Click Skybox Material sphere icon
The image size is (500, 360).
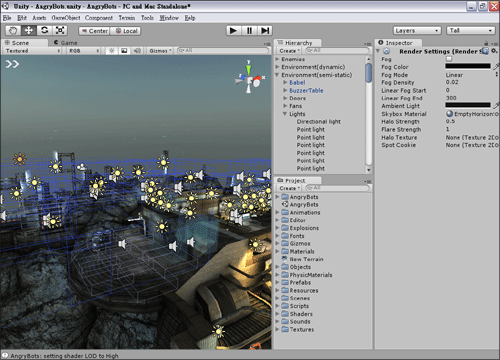coord(449,114)
